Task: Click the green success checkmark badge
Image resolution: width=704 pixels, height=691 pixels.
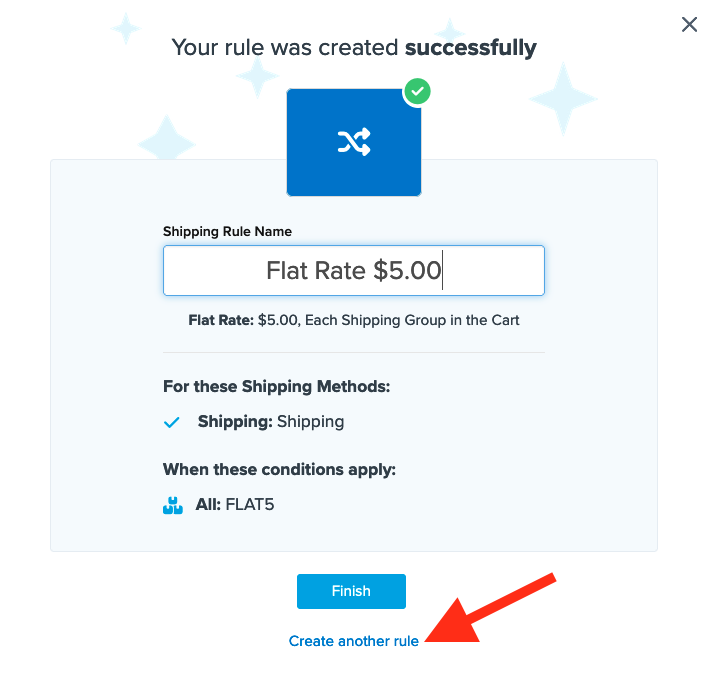Action: (418, 92)
